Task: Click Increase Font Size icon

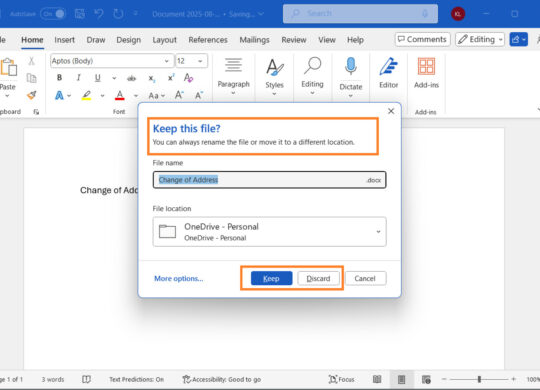Action: coord(179,95)
